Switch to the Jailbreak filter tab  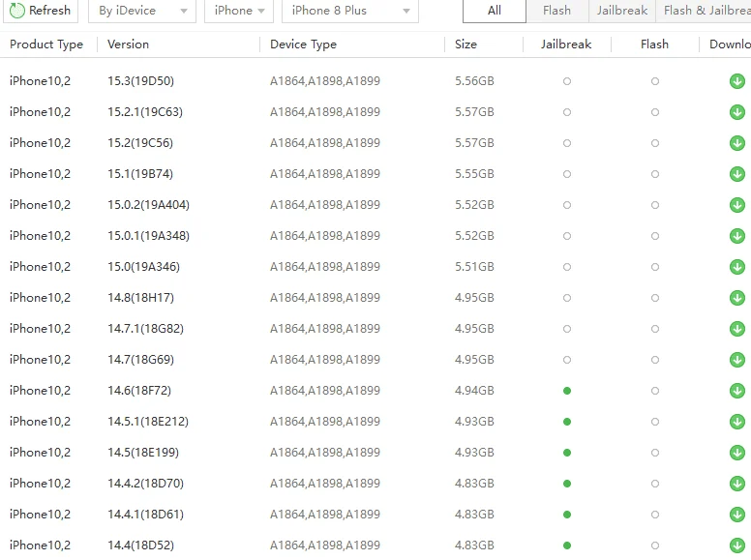click(621, 11)
